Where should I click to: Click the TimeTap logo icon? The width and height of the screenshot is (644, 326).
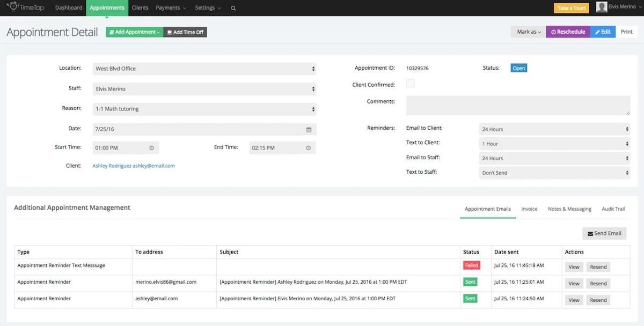pos(12,7)
